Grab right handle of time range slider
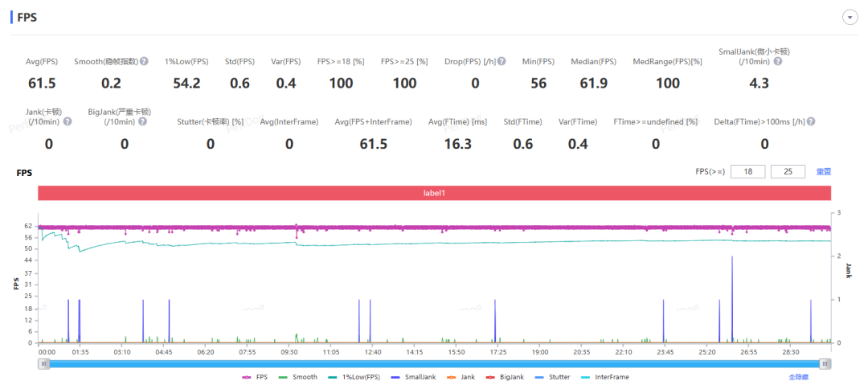Screen dimensions: 868x381 (825, 363)
